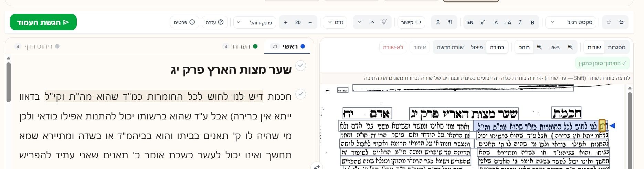The image size is (644, 169).
Task: Increase text size with +A
Action: pos(507,22)
